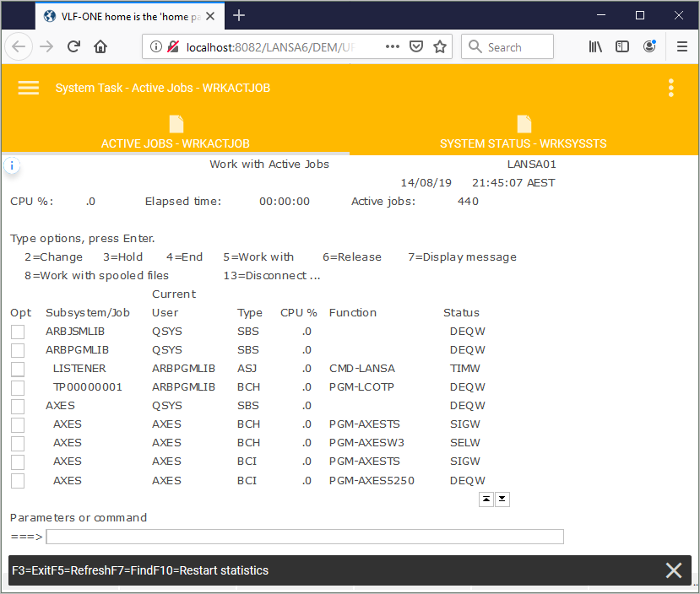This screenshot has height=594, width=700.
Task: Bookmark this page with the star
Action: coord(439,47)
